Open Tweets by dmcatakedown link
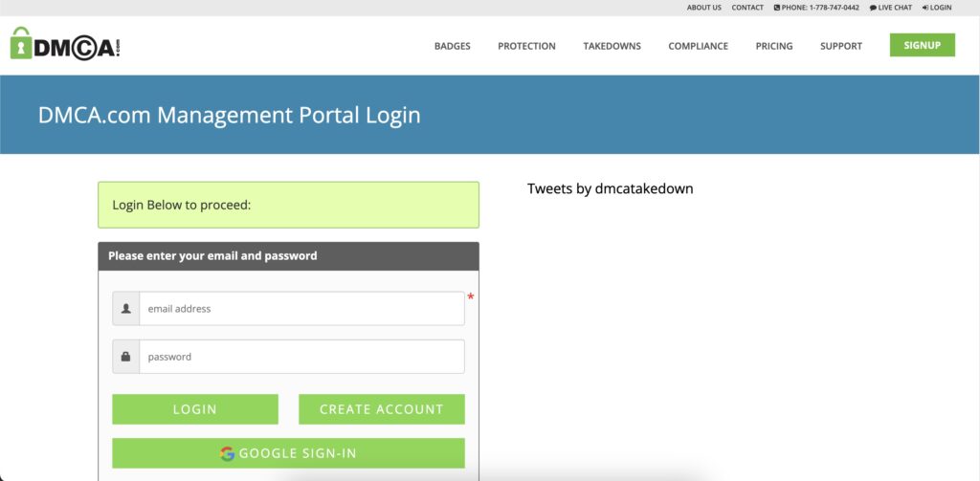This screenshot has width=980, height=481. [610, 188]
